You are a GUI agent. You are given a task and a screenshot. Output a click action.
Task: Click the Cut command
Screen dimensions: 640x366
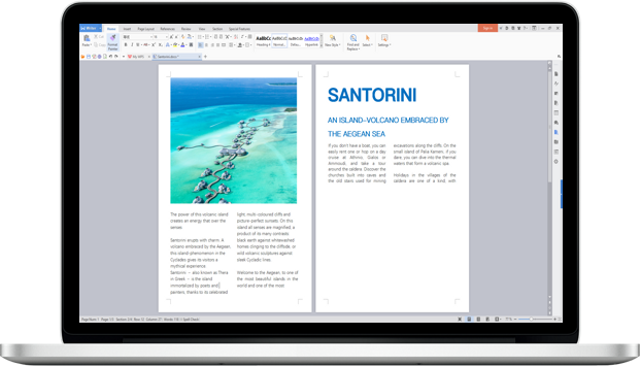click(x=99, y=36)
